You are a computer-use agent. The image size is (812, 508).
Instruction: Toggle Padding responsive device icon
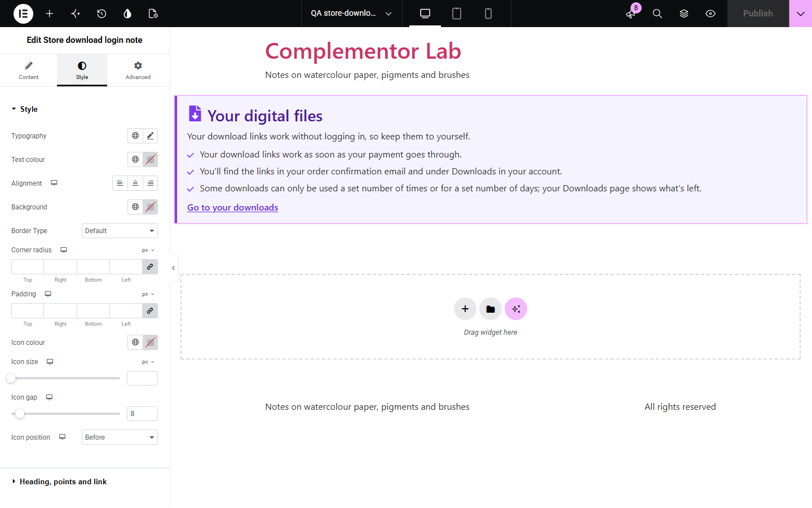(48, 294)
